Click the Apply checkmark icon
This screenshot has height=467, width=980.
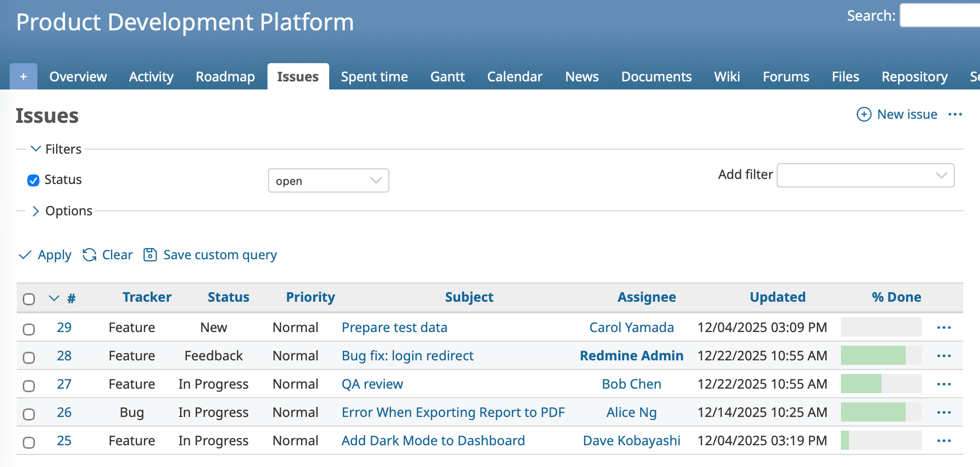(25, 255)
